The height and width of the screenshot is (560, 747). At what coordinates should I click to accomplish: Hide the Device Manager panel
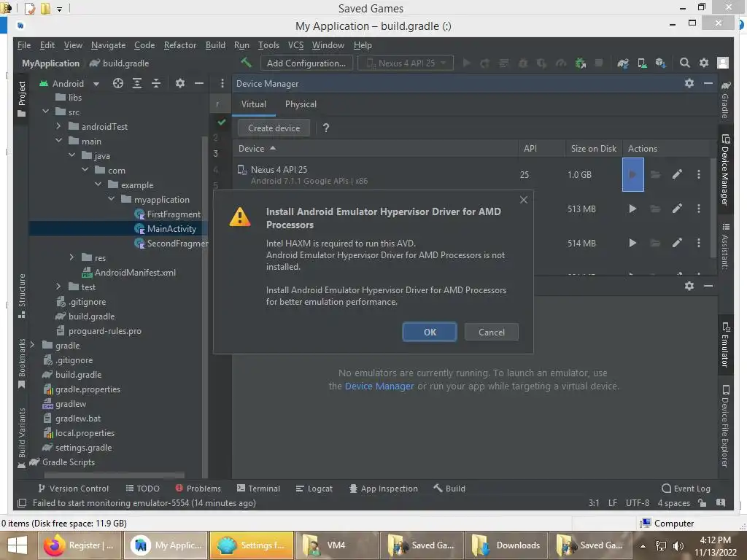pyautogui.click(x=708, y=83)
